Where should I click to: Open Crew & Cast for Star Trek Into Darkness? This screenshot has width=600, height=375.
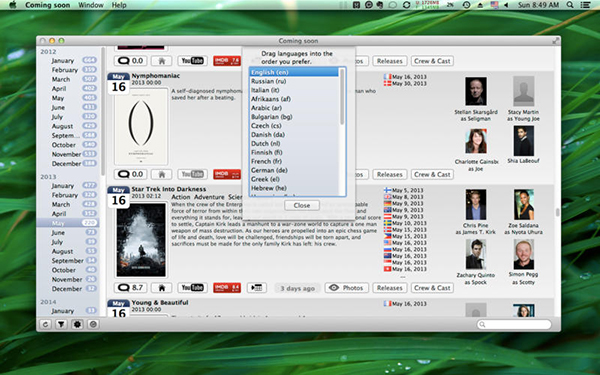point(432,288)
